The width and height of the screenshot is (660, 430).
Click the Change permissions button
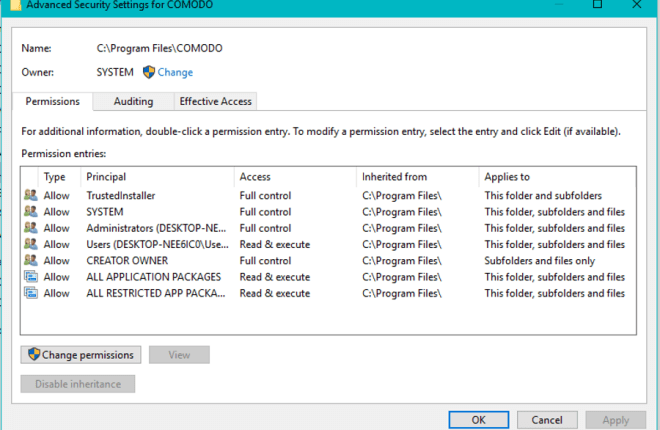pyautogui.click(x=81, y=355)
